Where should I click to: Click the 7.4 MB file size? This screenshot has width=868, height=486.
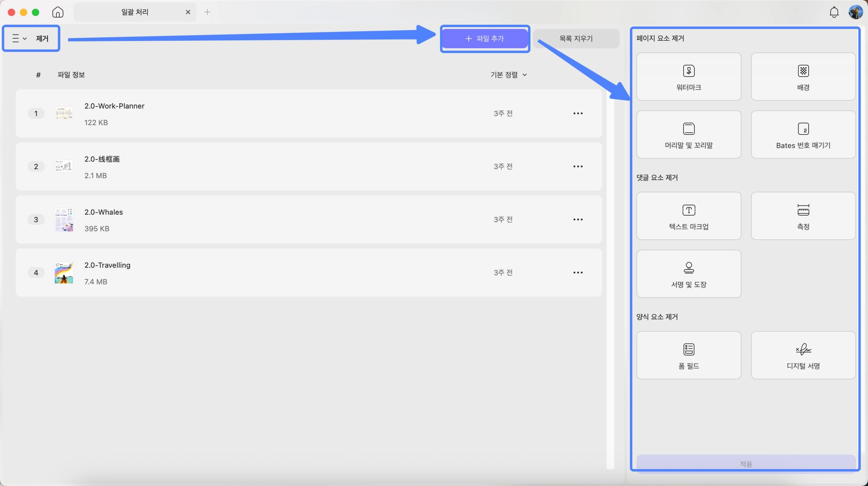click(96, 282)
